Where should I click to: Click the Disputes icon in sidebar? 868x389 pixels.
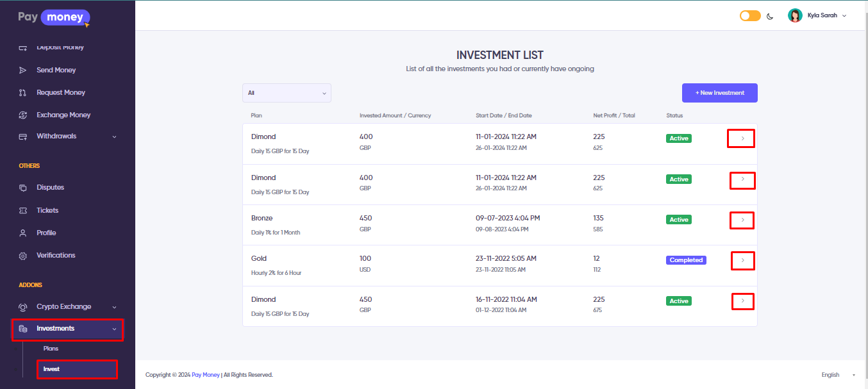click(x=23, y=188)
